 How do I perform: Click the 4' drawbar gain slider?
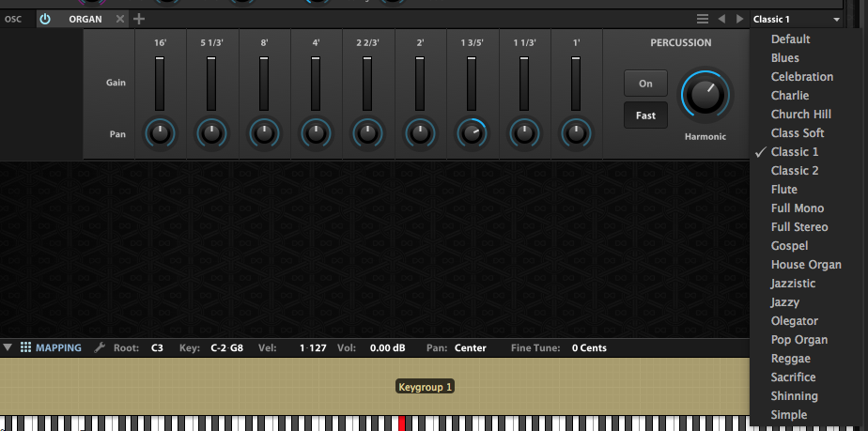click(316, 85)
